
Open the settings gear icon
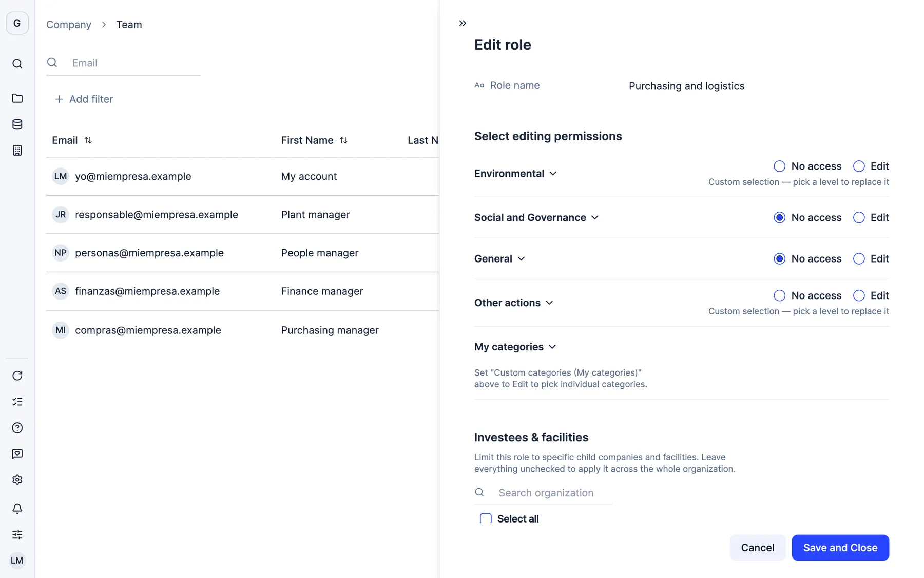(x=17, y=480)
